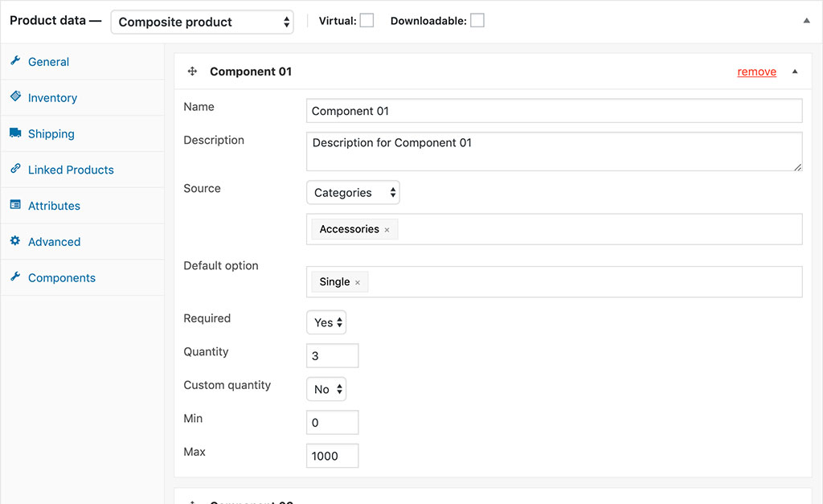Collapse the Product data panel
This screenshot has height=504, width=823.
pos(807,21)
